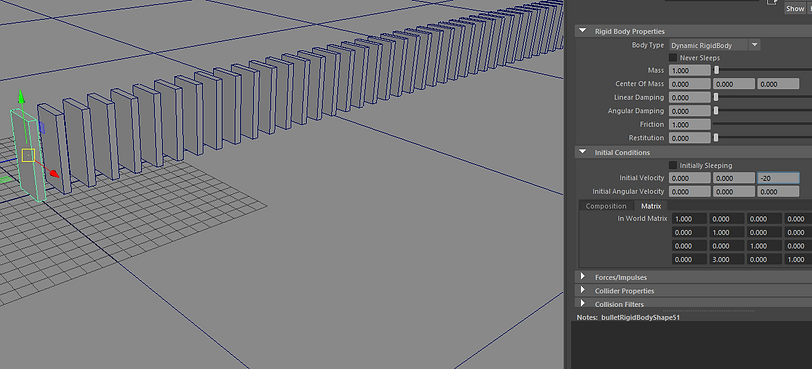The width and height of the screenshot is (812, 369).
Task: Click the red X-axis manipulator arrow
Action: click(x=54, y=174)
